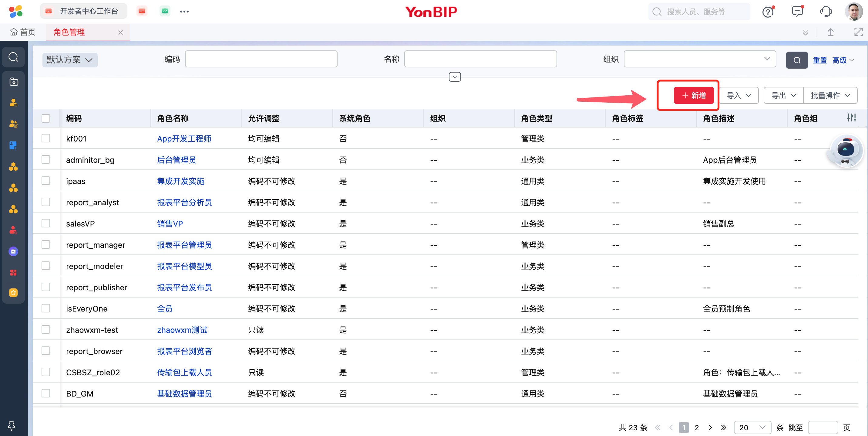Click the red 新增 button

(693, 95)
